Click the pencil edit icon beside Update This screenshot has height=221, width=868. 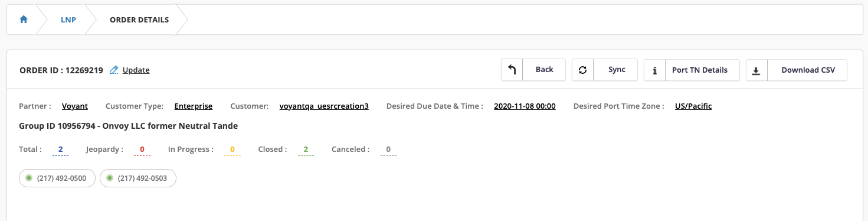pos(114,70)
